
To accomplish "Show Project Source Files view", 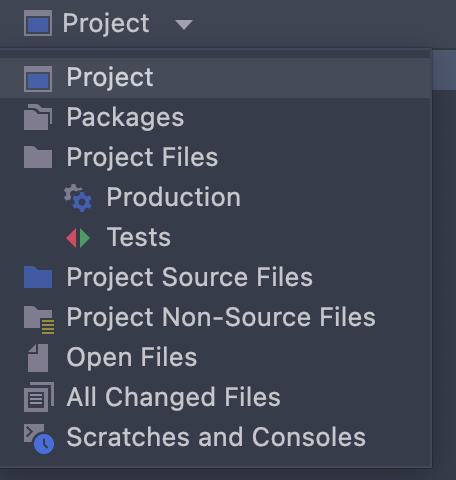I will tap(215, 277).
